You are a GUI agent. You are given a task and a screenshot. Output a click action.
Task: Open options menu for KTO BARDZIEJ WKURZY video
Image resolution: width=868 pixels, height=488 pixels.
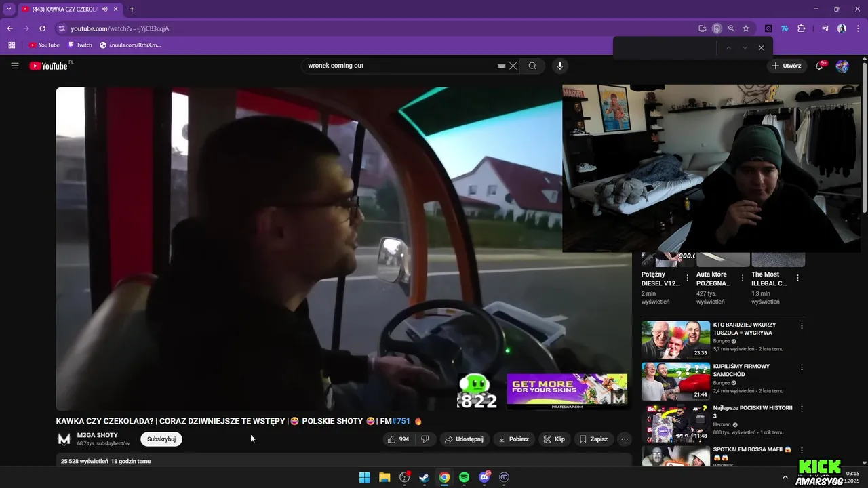click(x=802, y=326)
